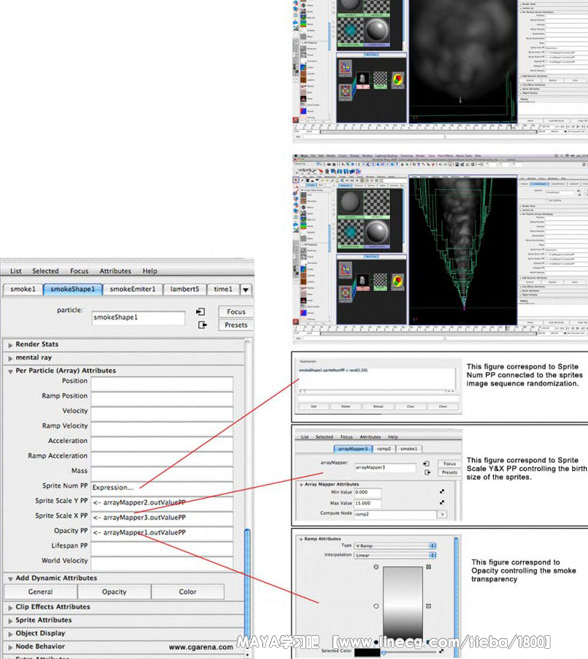Click the Opacity button under Add Dynamic Attributes
The image size is (588, 659).
[x=114, y=591]
